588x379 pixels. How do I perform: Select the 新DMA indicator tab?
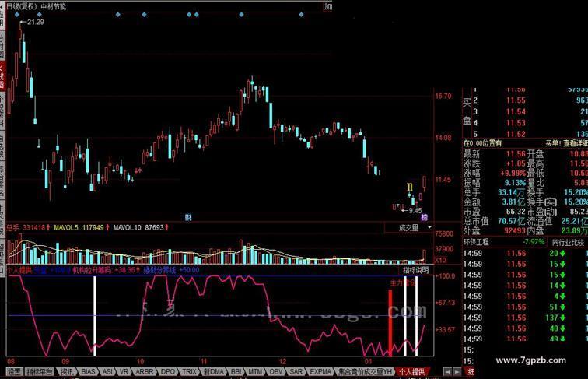214,371
